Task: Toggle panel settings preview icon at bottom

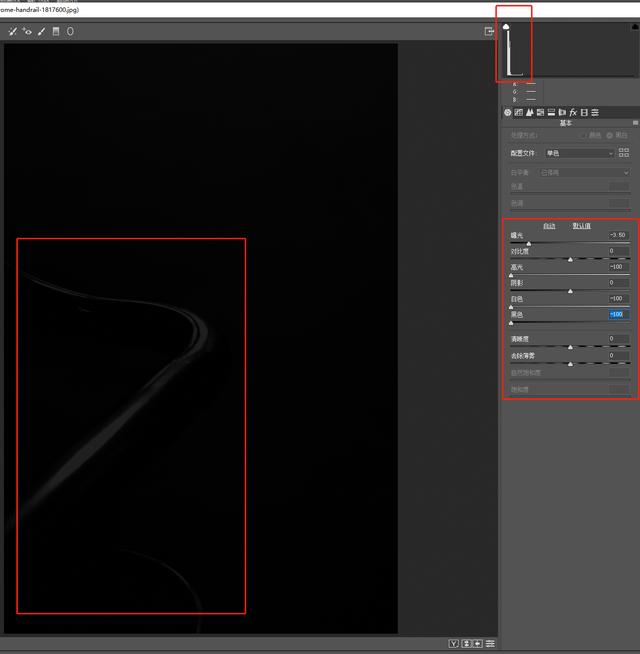Action: point(490,644)
